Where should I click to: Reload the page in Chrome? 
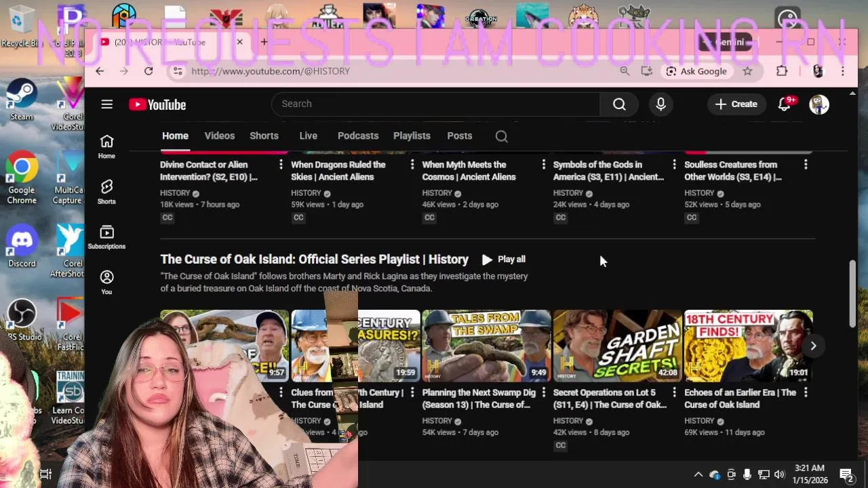click(149, 71)
